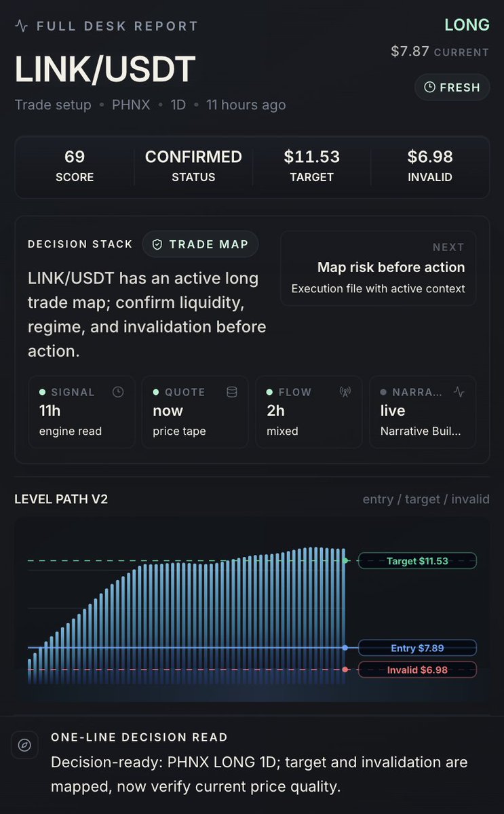The width and height of the screenshot is (504, 814).
Task: Click the Entry $7.89 chart label
Action: pos(417,648)
